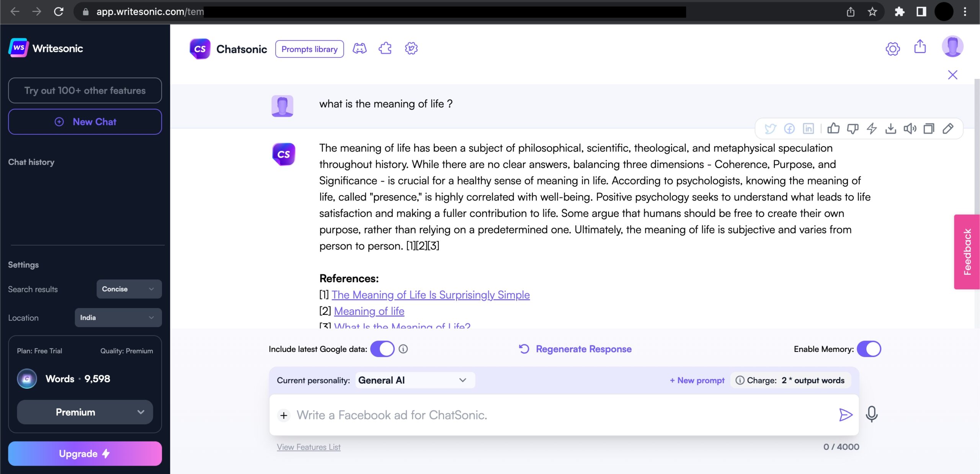Image resolution: width=980 pixels, height=474 pixels.
Task: Open the Discord community icon
Action: pyautogui.click(x=359, y=49)
